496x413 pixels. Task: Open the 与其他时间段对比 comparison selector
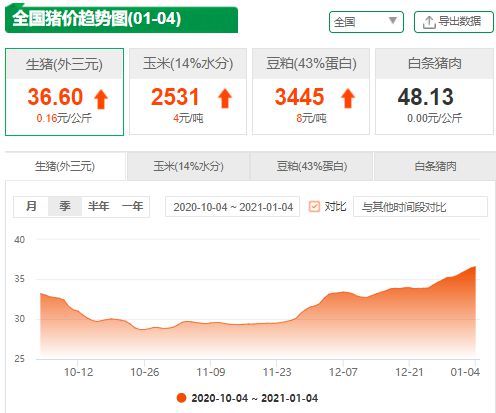point(420,207)
